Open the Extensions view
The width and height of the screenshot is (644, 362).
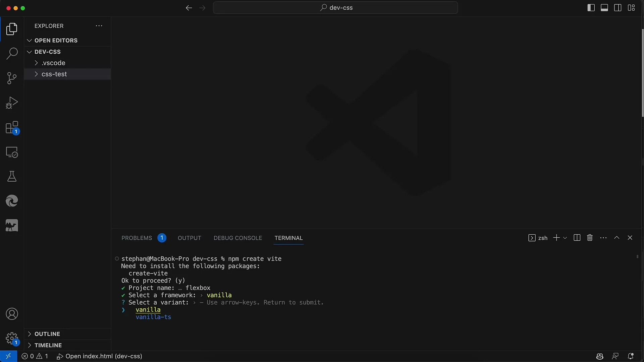click(x=12, y=128)
